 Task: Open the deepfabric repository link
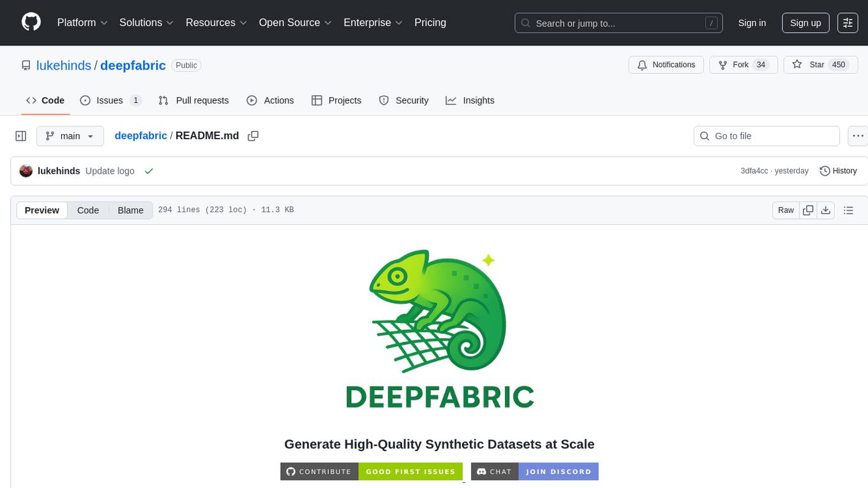pos(133,65)
